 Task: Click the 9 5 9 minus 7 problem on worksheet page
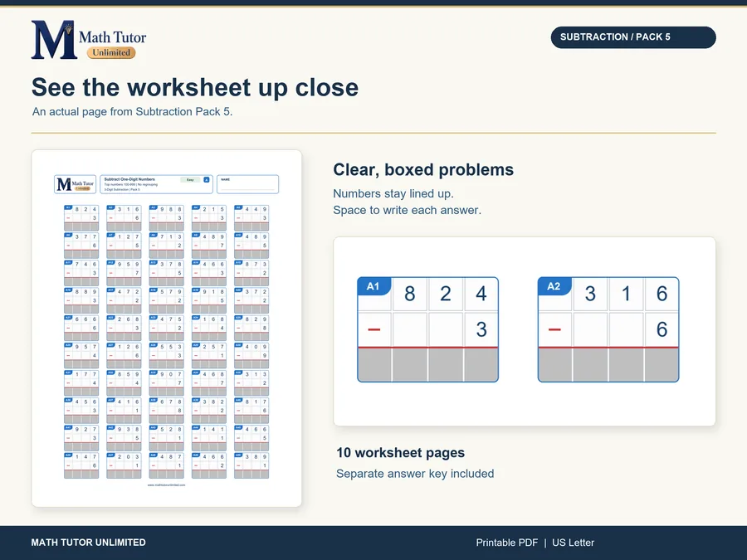(124, 273)
